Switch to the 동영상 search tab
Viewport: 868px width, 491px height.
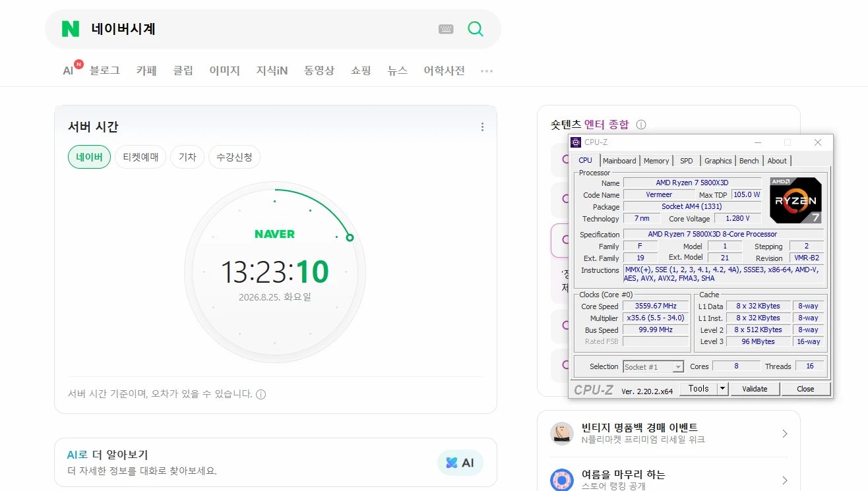point(319,71)
